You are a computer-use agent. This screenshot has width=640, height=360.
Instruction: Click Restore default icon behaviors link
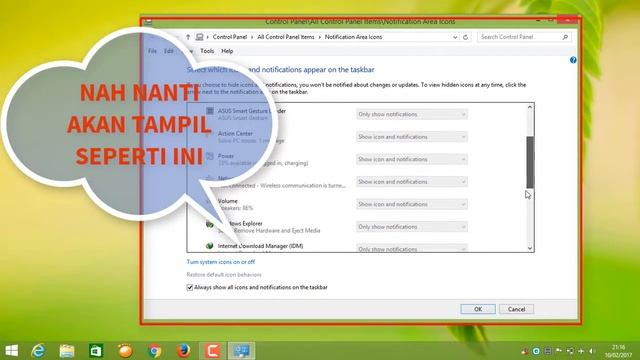[x=224, y=274]
